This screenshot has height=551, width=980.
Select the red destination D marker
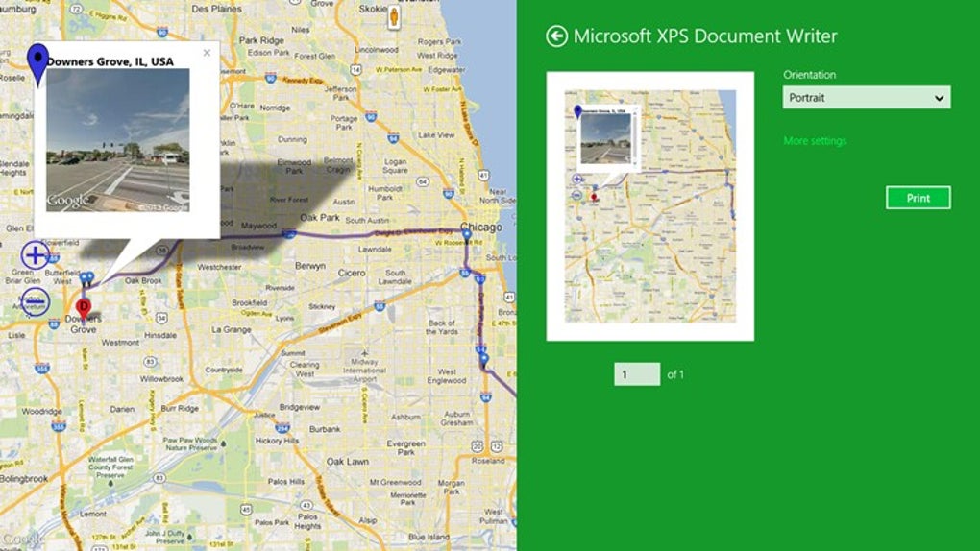tap(84, 307)
